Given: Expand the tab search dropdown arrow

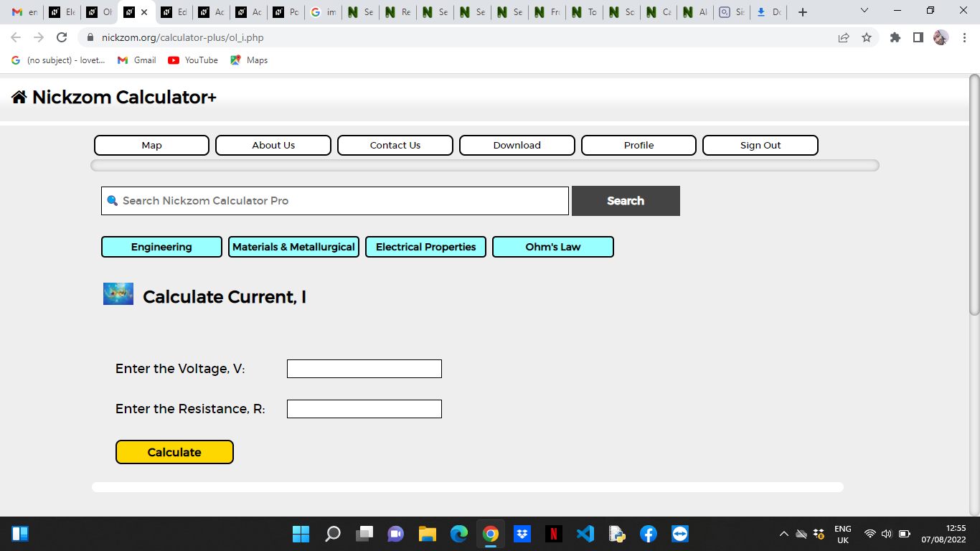Looking at the screenshot, I should coord(864,11).
